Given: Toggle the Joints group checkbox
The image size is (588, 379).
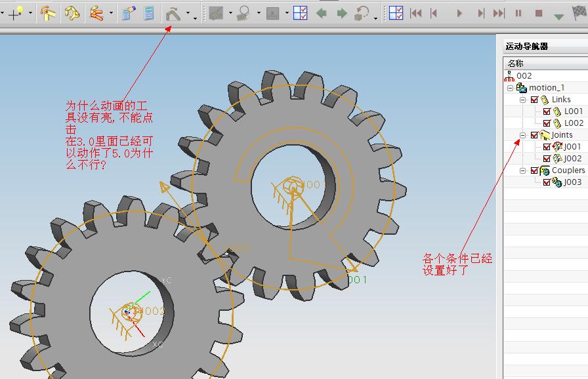Looking at the screenshot, I should (x=534, y=135).
